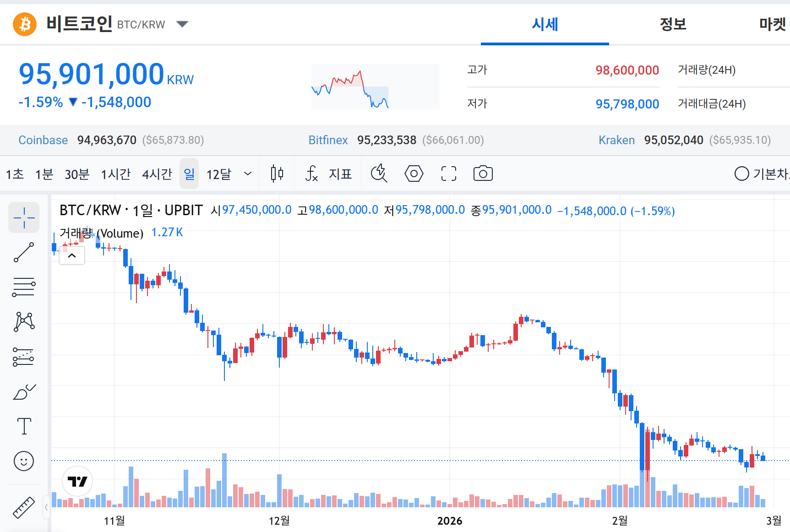Click the 비트코인 coin name
Image resolution: width=790 pixels, height=532 pixels.
(79, 23)
